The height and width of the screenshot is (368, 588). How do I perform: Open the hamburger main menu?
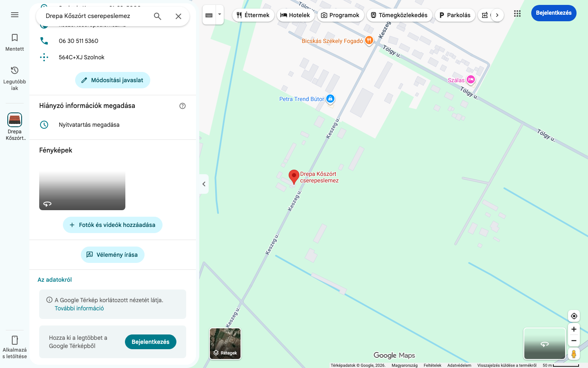coord(15,15)
